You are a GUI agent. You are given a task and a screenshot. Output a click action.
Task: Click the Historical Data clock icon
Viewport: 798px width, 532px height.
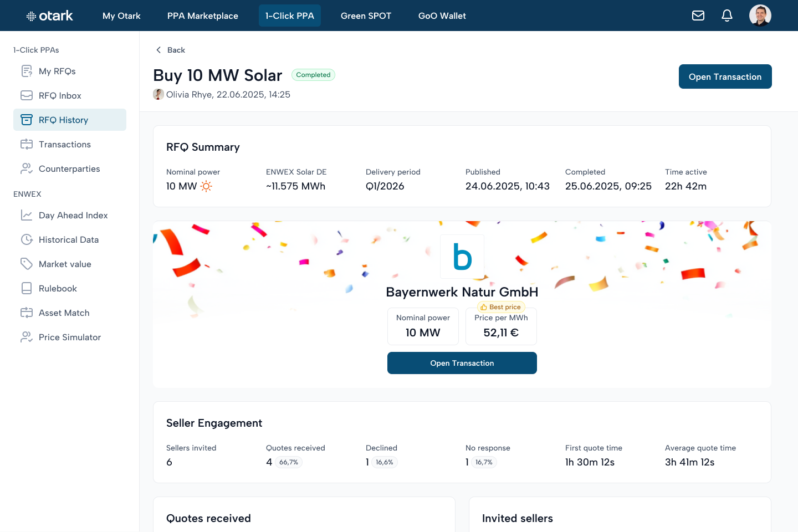click(27, 239)
